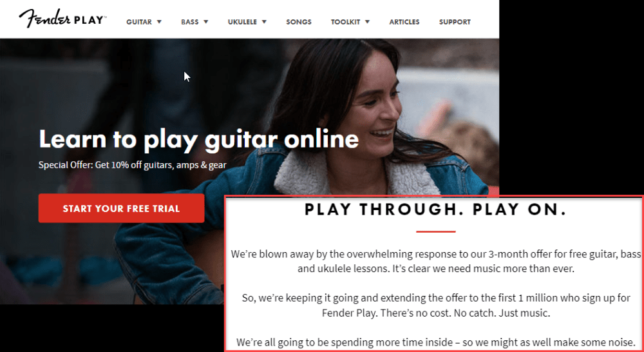Screen dimensions: 644x352
Task: Click the first 1 million sign up paragraph
Action: coord(435,305)
